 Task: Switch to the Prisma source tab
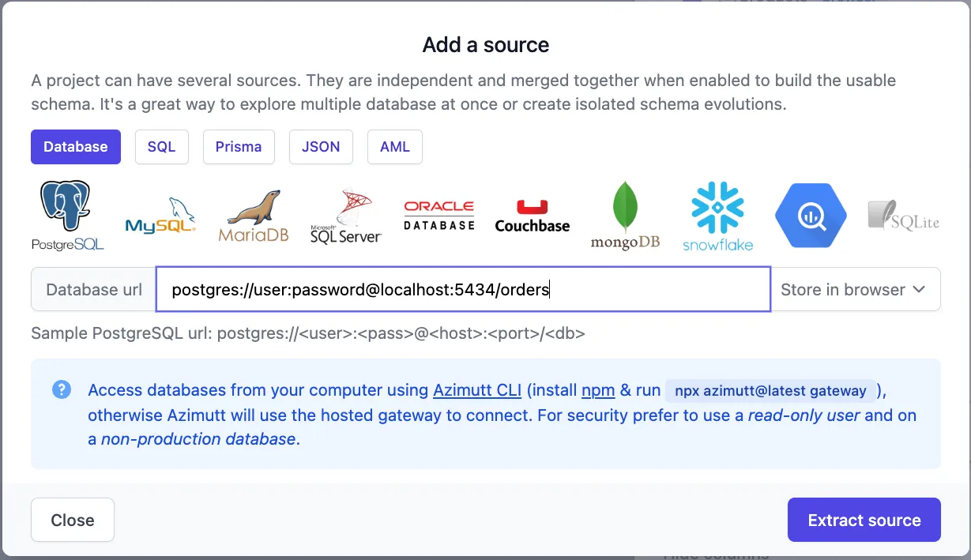[x=239, y=147]
